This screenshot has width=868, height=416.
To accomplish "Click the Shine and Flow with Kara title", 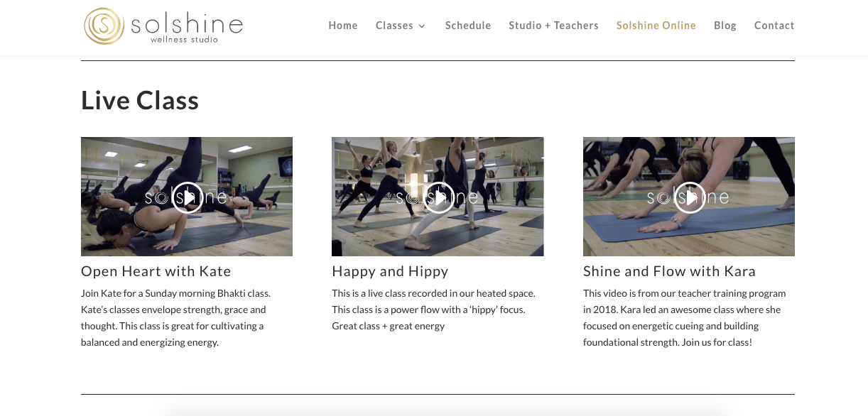I will 669,271.
